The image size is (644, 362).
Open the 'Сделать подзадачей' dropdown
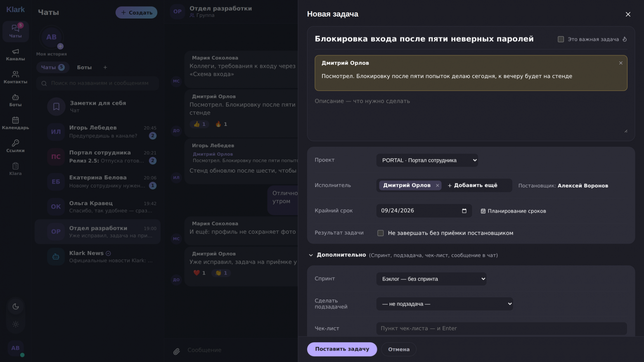pos(445,304)
